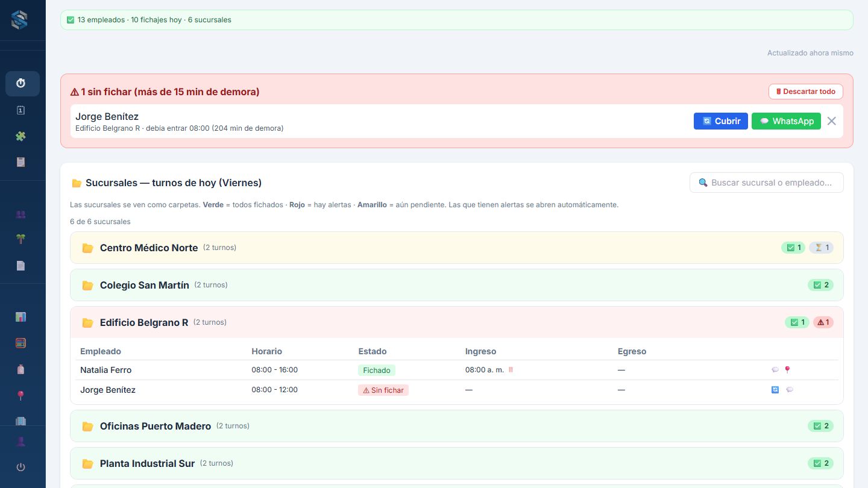
Task: Click the Cubrir button for Jorge Benítez
Action: [721, 121]
